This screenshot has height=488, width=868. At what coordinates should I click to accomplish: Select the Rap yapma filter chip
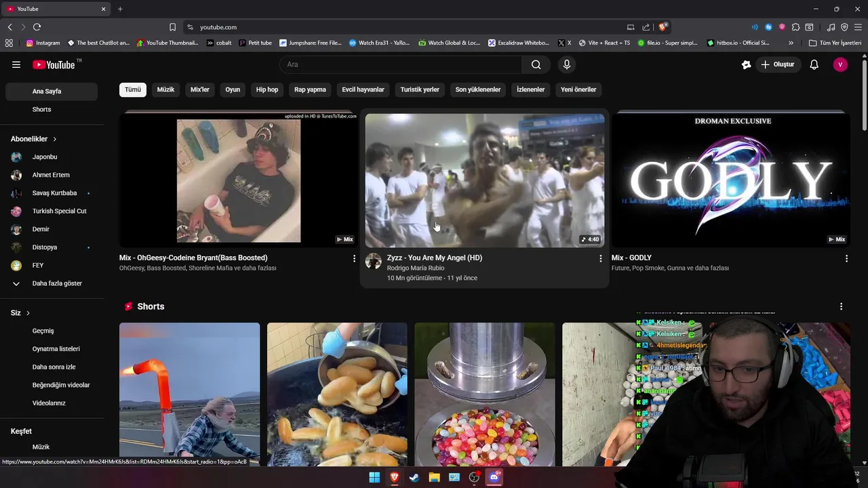[x=310, y=89]
